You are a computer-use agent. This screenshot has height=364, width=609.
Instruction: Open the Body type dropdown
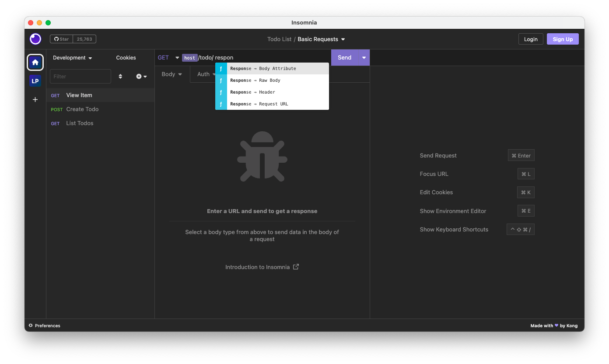tap(171, 74)
